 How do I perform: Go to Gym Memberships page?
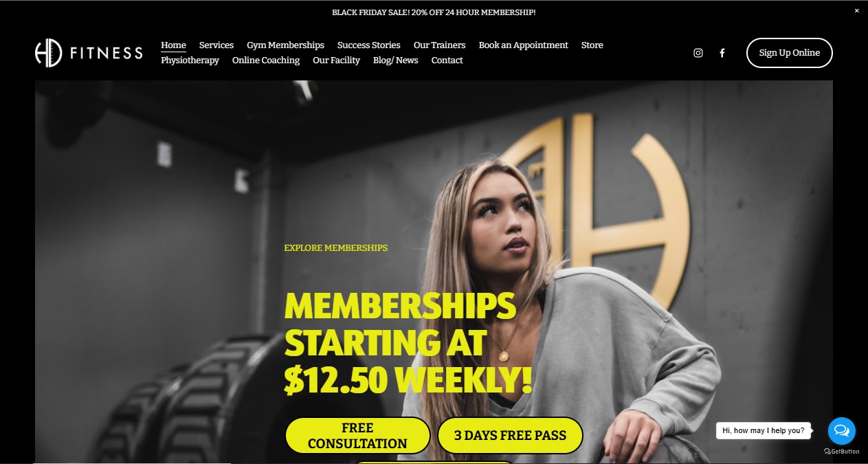pyautogui.click(x=286, y=45)
